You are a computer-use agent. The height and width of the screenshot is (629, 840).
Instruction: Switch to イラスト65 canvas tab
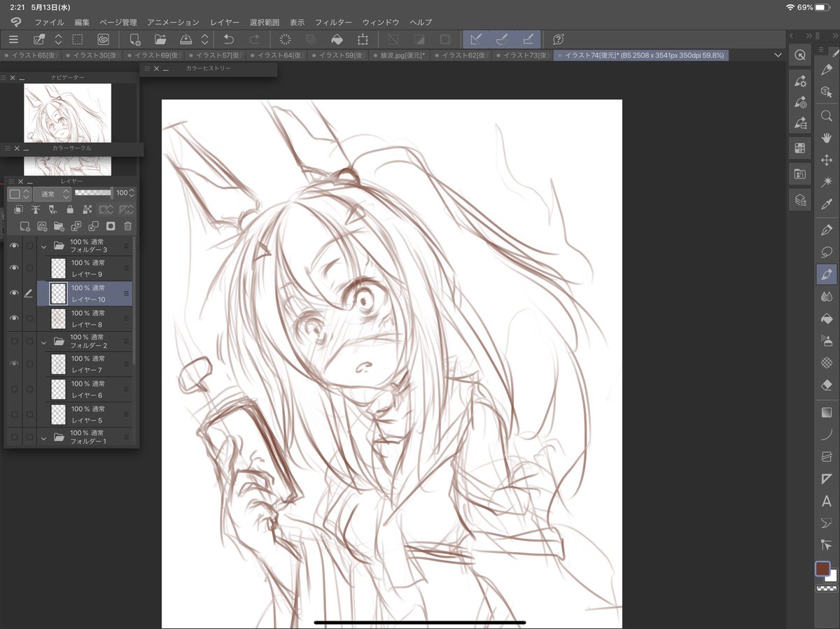[31, 55]
